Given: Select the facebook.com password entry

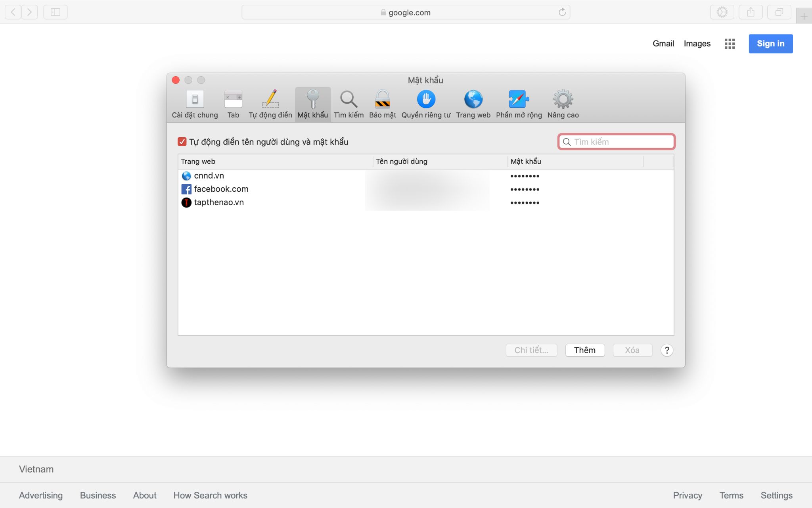Looking at the screenshot, I should (x=221, y=189).
